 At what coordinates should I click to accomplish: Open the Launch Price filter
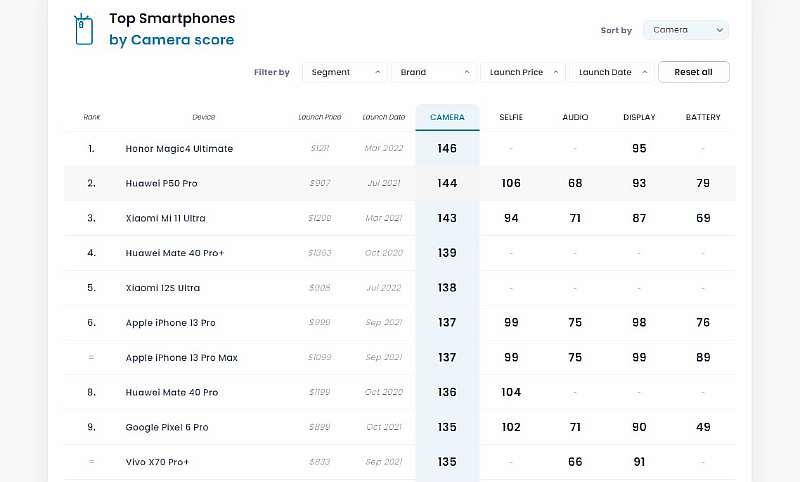522,72
